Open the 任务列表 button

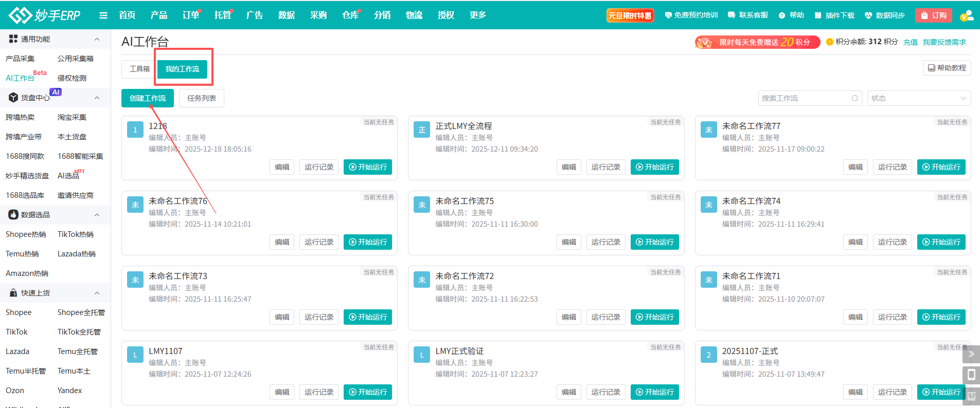pyautogui.click(x=202, y=98)
